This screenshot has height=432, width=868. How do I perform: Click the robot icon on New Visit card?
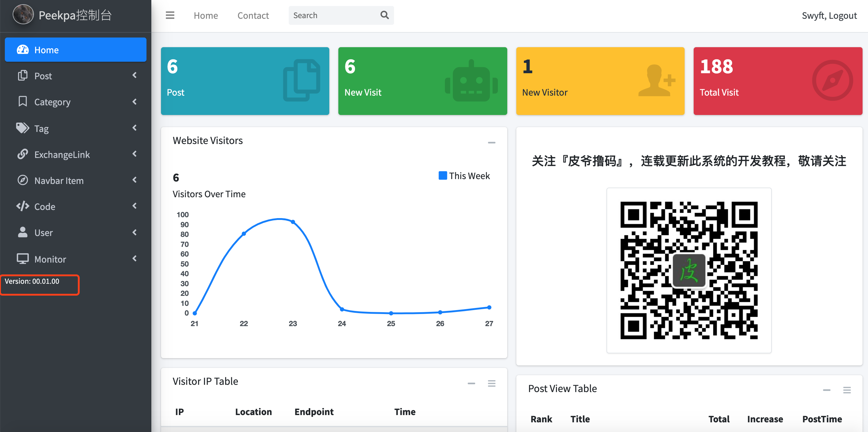pos(472,81)
